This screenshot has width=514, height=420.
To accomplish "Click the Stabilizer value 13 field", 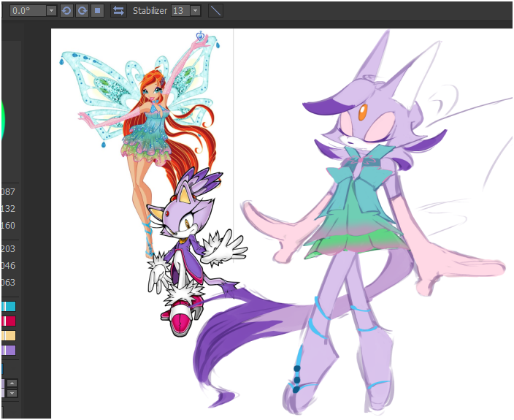I will point(180,10).
